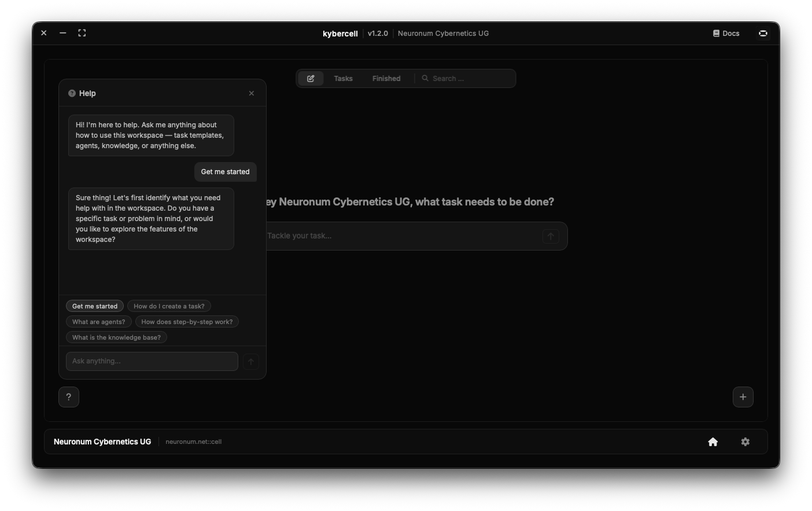Viewport: 812px width, 511px height.
Task: Click the plus button at bottom right
Action: click(x=743, y=397)
